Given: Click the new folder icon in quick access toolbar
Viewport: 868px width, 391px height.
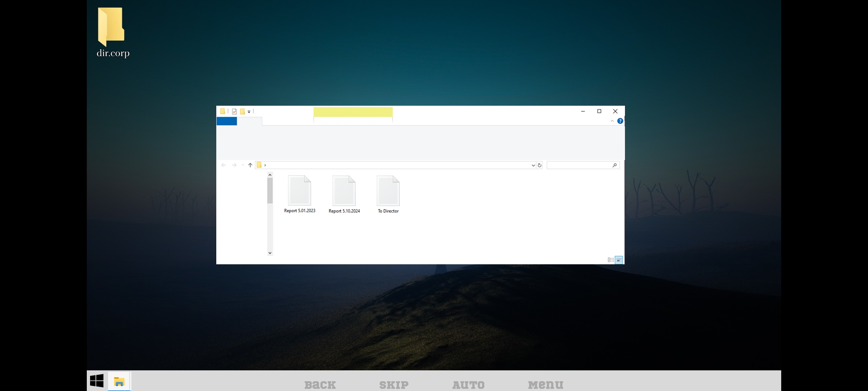Looking at the screenshot, I should tap(242, 112).
